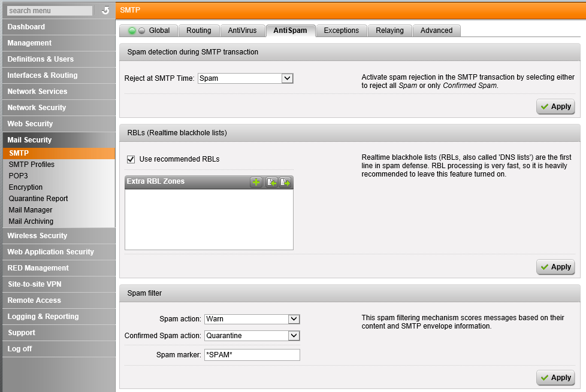Open Mail Manager submenu item
586x392 pixels.
(59, 210)
